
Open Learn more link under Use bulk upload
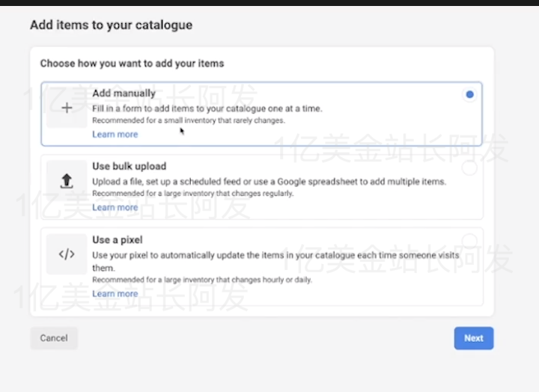coord(115,207)
